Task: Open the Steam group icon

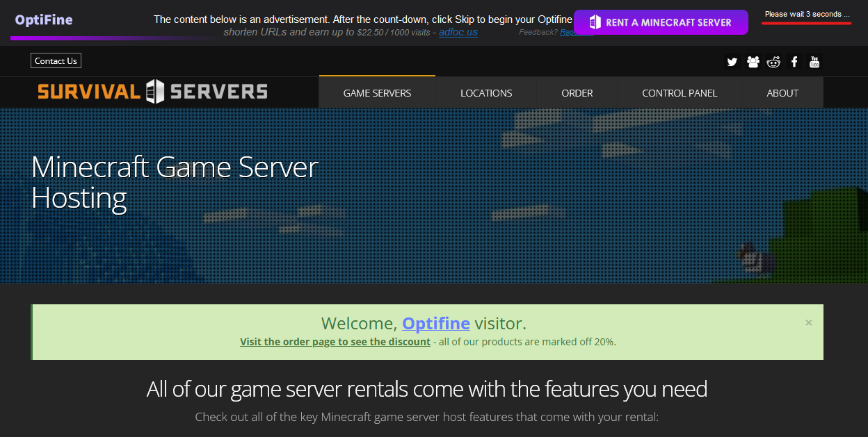Action: coord(753,62)
